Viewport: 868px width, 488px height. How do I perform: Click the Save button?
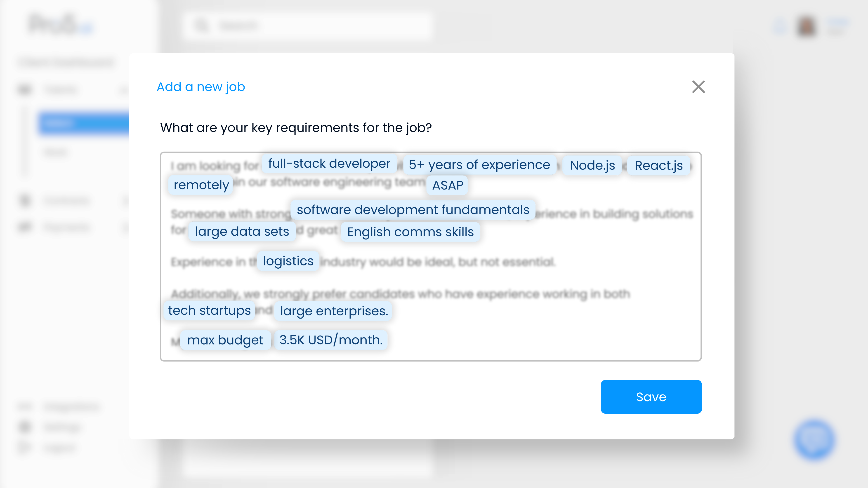pos(651,397)
